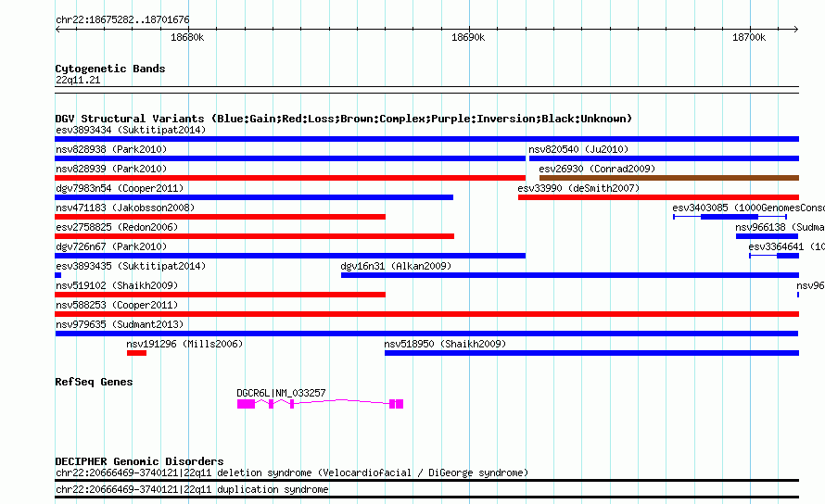Click the Cytogenetic Bands track title
The image size is (825, 504).
pyautogui.click(x=110, y=69)
